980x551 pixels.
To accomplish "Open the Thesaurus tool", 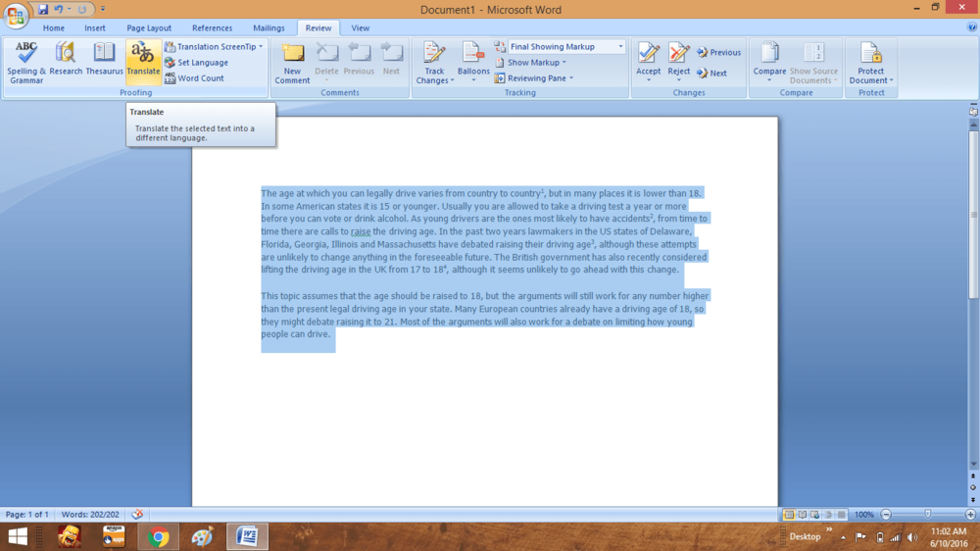I will click(x=105, y=59).
